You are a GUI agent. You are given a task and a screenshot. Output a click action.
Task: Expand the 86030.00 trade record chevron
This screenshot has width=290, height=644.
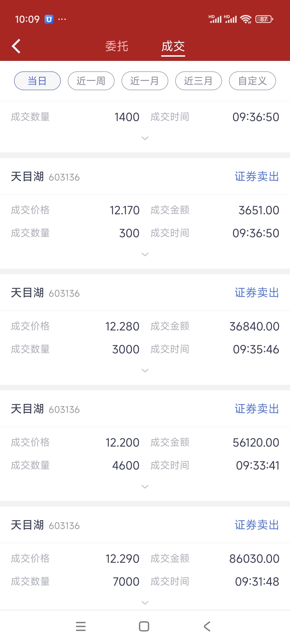(145, 603)
